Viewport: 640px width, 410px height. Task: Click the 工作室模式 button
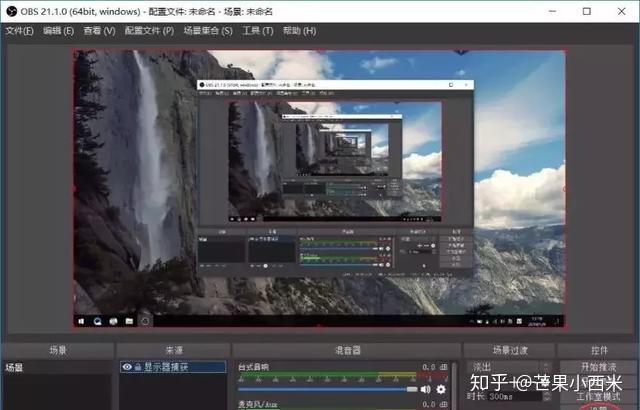pos(598,396)
